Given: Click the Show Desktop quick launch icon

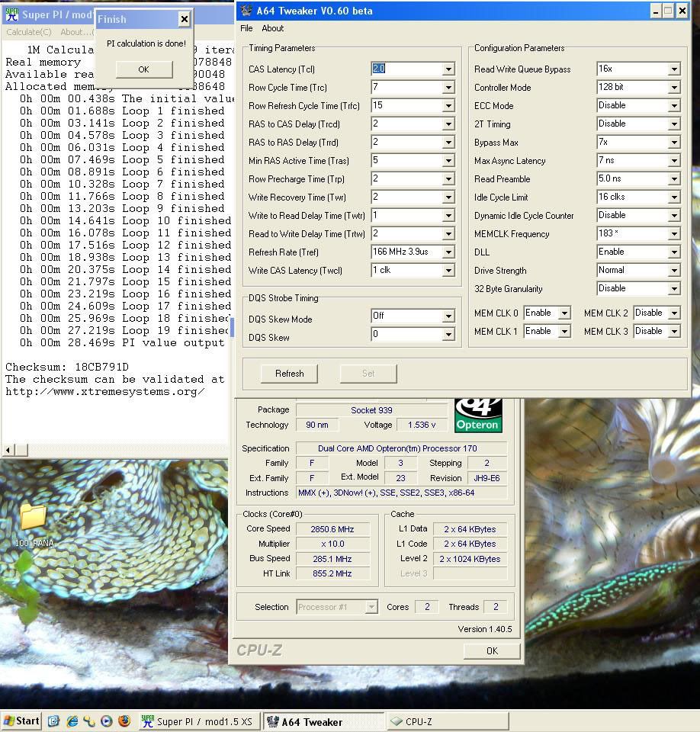Looking at the screenshot, I should pyautogui.click(x=53, y=721).
